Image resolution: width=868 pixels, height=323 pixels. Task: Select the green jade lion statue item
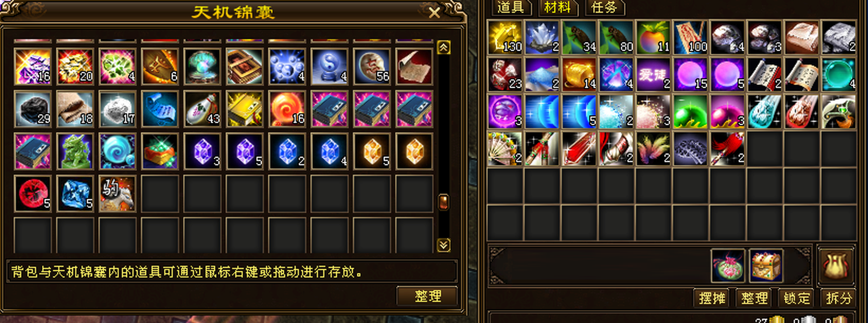click(75, 151)
